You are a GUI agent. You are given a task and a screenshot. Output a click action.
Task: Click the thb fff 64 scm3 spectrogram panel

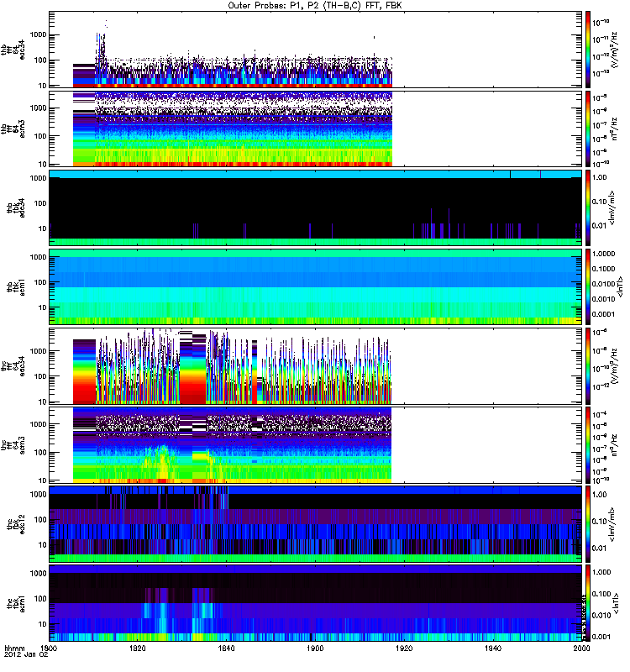tap(315, 129)
